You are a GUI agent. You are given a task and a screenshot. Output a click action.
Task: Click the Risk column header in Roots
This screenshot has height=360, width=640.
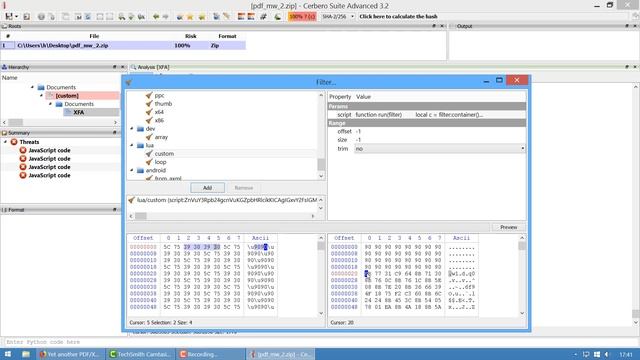point(191,36)
